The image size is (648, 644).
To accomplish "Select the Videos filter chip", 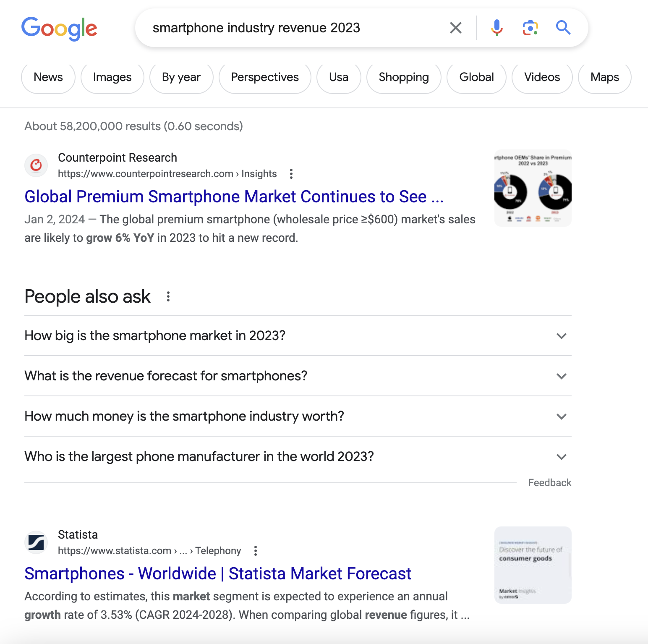I will tap(541, 77).
